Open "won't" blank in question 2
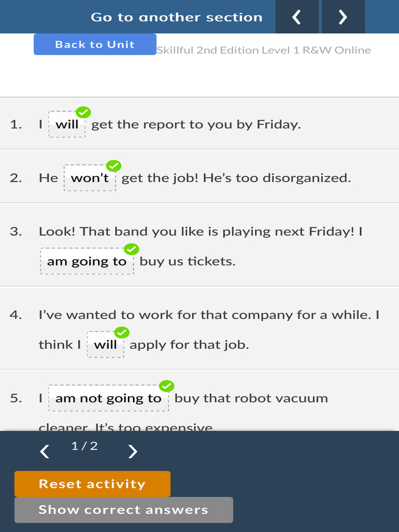This screenshot has width=399, height=532. [x=90, y=178]
